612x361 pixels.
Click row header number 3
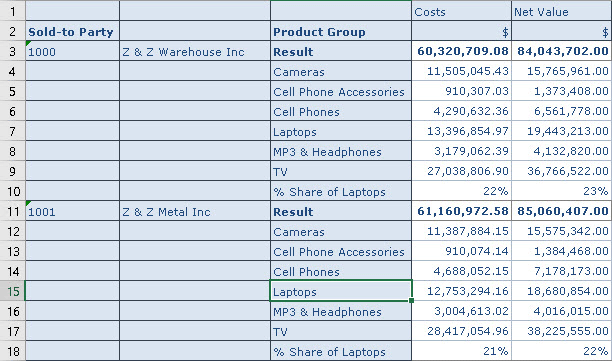12,51
